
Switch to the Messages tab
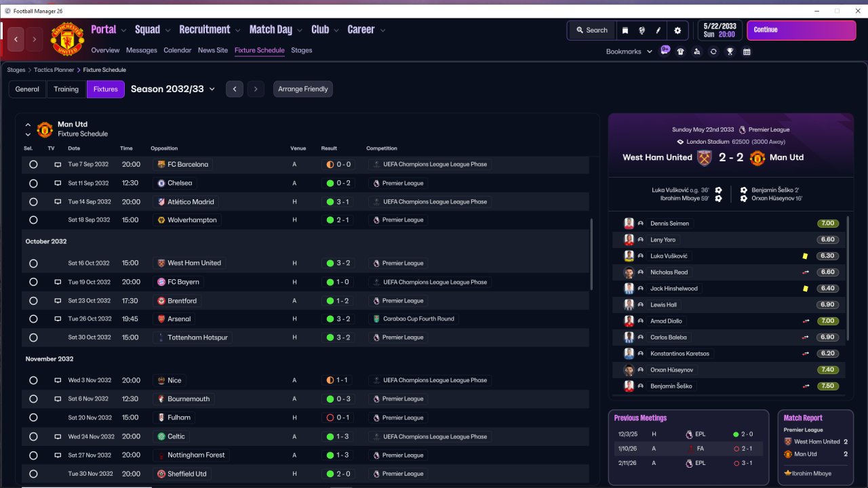pyautogui.click(x=141, y=50)
